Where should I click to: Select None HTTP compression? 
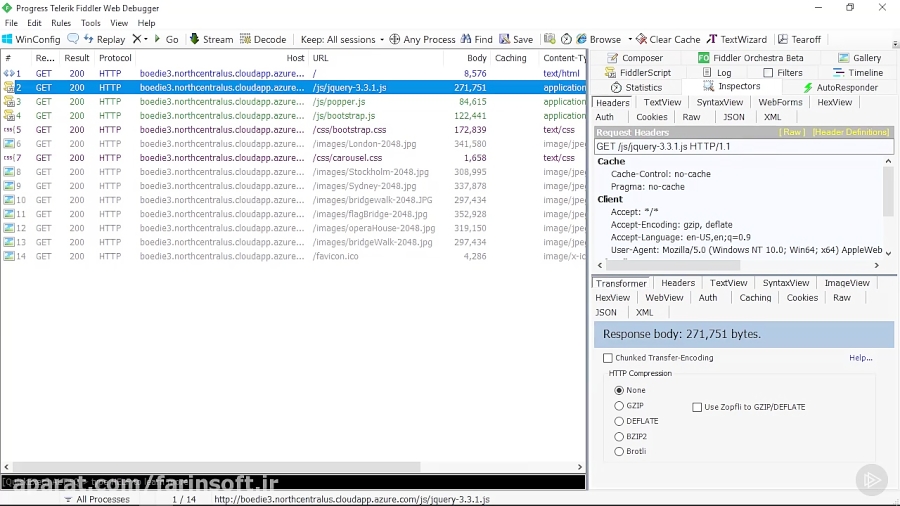click(619, 390)
